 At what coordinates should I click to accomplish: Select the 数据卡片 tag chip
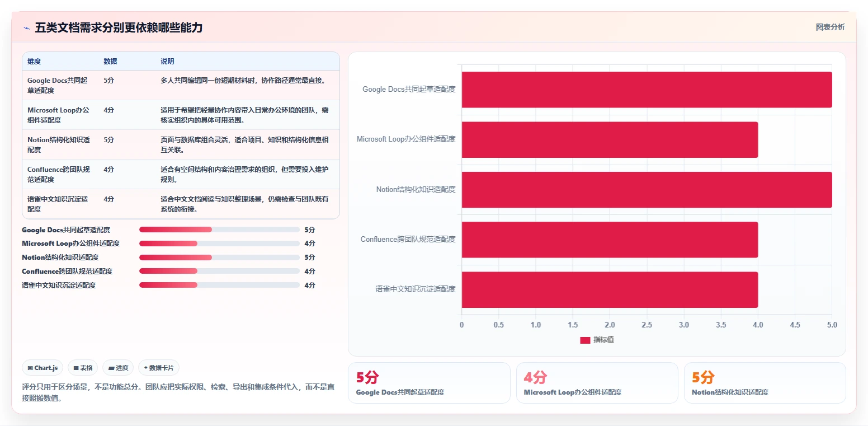pyautogui.click(x=159, y=368)
